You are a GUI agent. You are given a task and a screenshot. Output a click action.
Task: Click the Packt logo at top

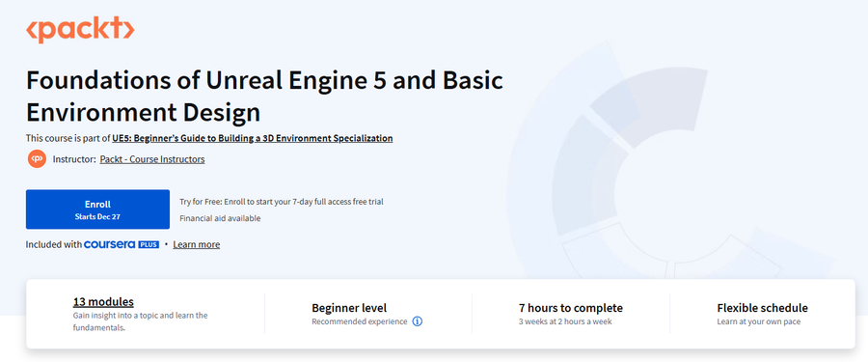coord(80,29)
